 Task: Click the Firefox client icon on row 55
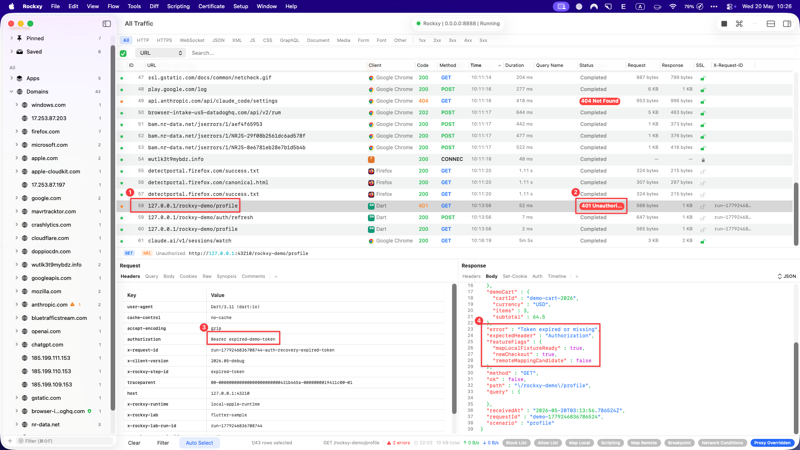click(371, 171)
